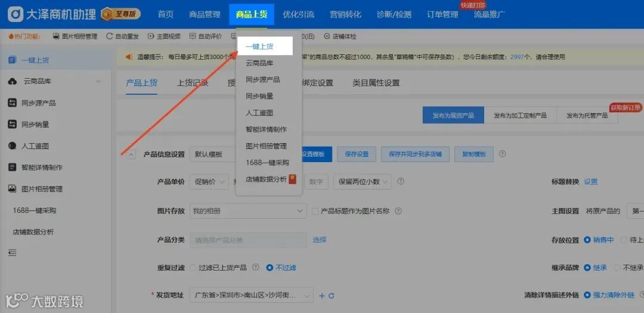The height and width of the screenshot is (313, 644).
Task: Click the help icon after 强力清除外链
Action: pyautogui.click(x=642, y=295)
